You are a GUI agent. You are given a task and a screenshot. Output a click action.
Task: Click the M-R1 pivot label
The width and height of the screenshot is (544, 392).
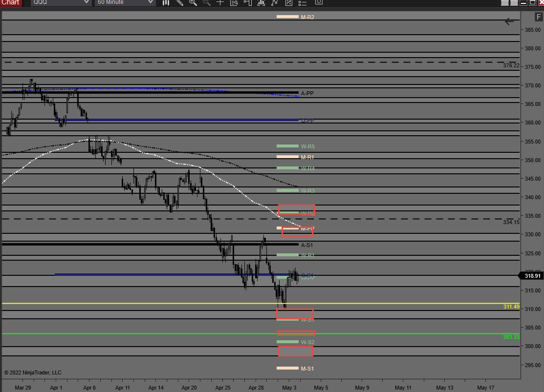[x=307, y=157]
